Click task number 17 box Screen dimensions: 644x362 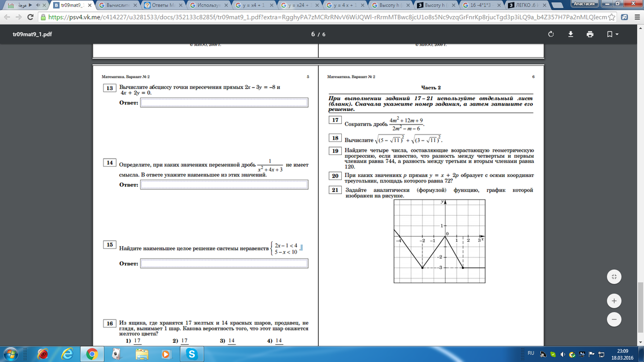[335, 120]
